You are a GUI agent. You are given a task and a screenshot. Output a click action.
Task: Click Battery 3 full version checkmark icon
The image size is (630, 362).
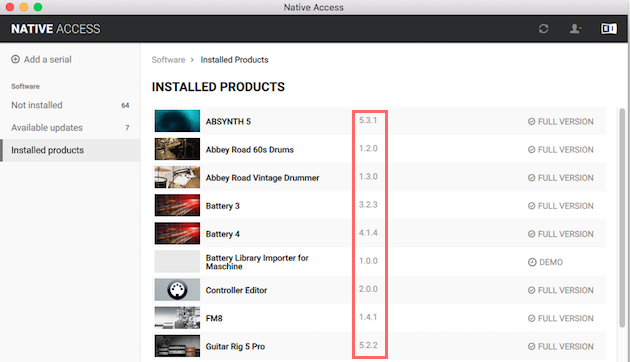click(531, 206)
